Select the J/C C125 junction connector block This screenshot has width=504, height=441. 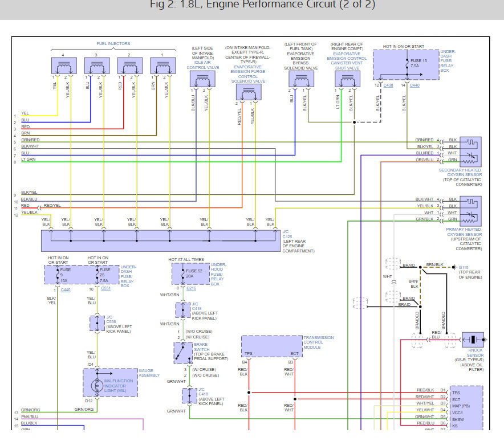(x=161, y=240)
